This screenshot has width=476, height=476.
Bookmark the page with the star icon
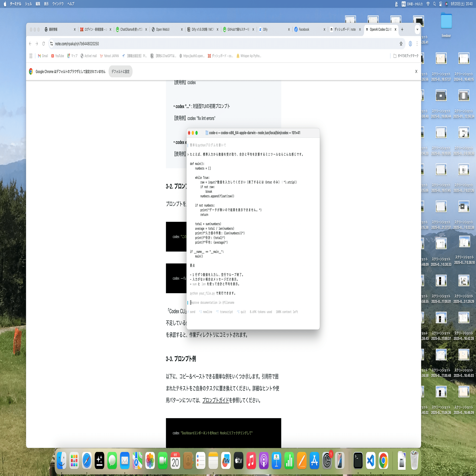(401, 44)
